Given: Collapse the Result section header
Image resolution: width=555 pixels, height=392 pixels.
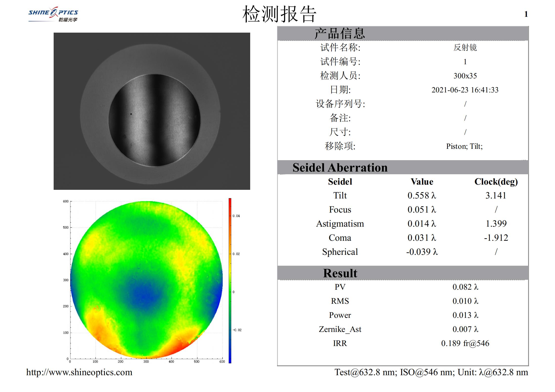Looking at the screenshot, I should click(341, 273).
